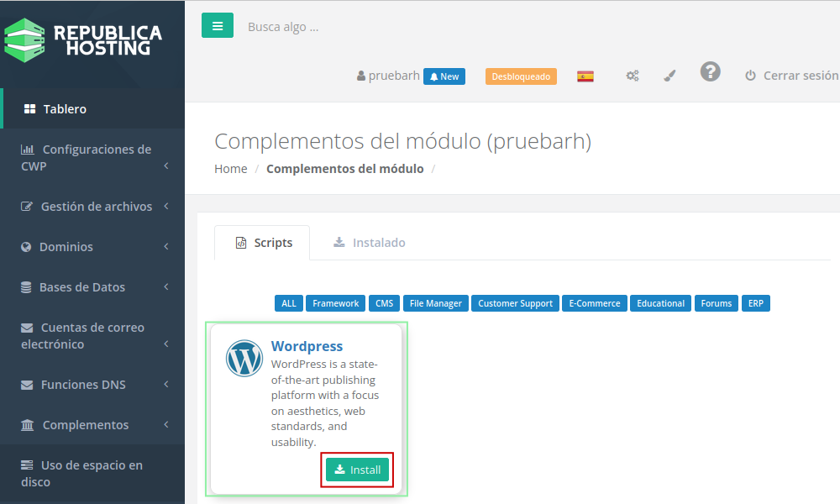Screen dimensions: 840x504
Task: Install WordPress with the Install button
Action: click(357, 470)
